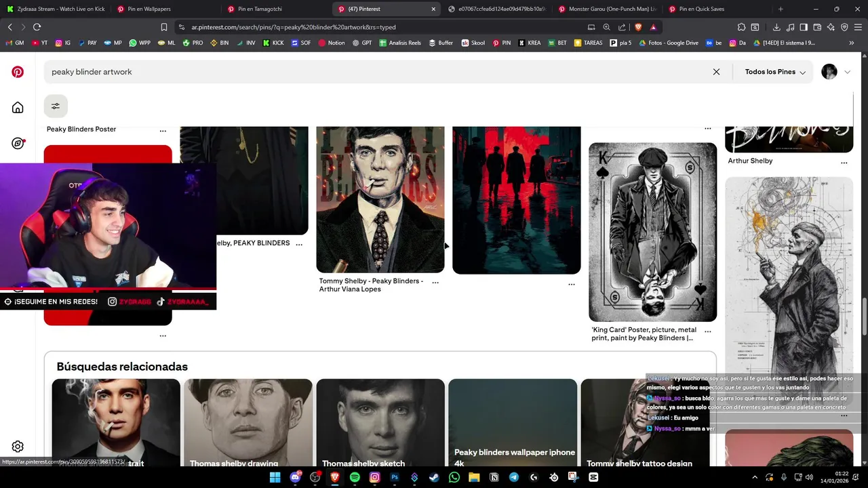Click the Brave Rewards triangle icon

click(653, 27)
